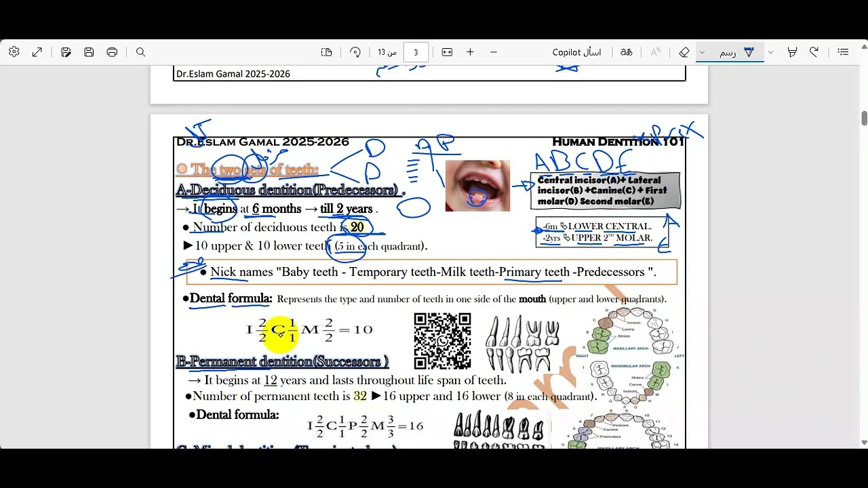This screenshot has width=868, height=488.
Task: Click 'Dr.Eslam Gamal 2025-2026' in previous page footer
Action: [x=233, y=74]
